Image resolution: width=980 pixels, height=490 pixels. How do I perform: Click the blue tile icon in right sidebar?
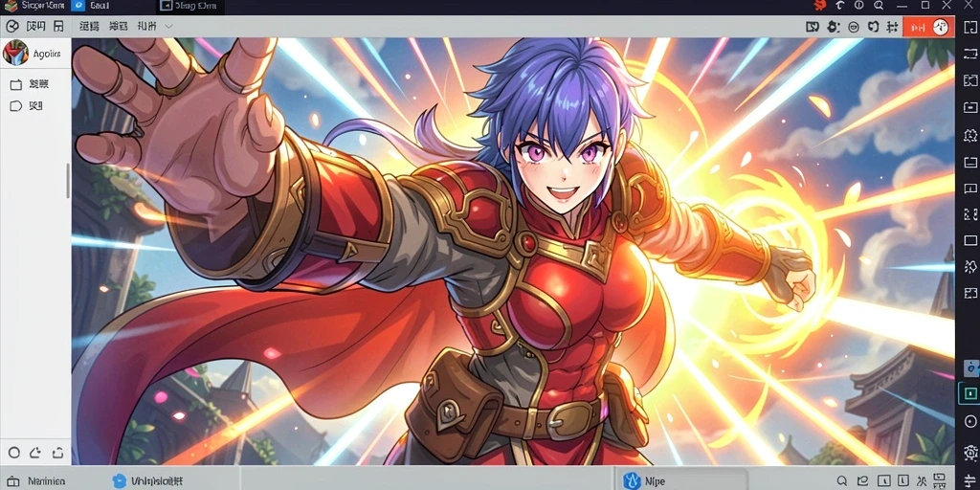tap(971, 368)
